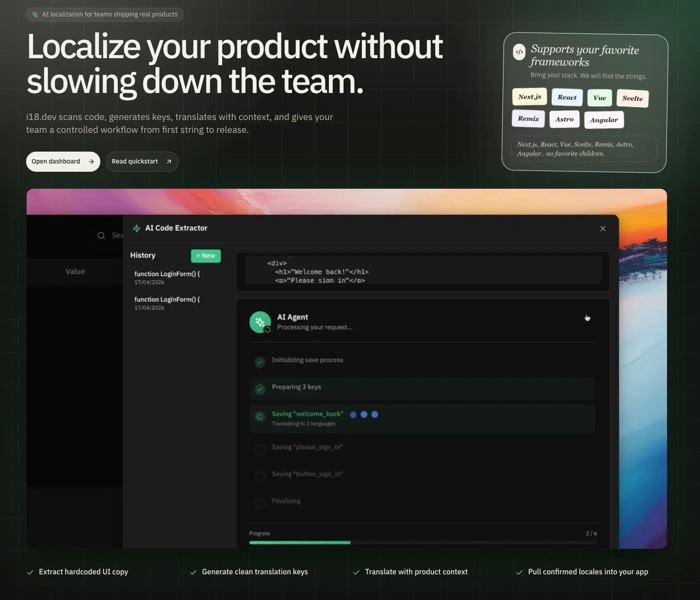Select the Astro framework tag
Viewport: 700px width, 600px height.
point(564,120)
